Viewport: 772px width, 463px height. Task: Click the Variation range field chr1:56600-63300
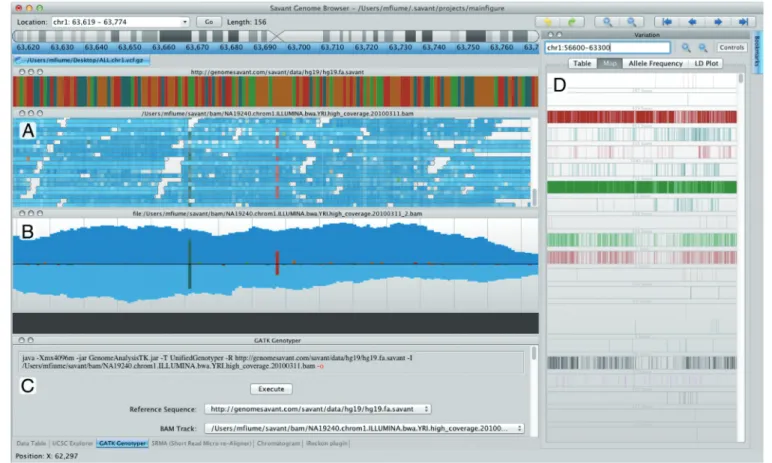(608, 47)
